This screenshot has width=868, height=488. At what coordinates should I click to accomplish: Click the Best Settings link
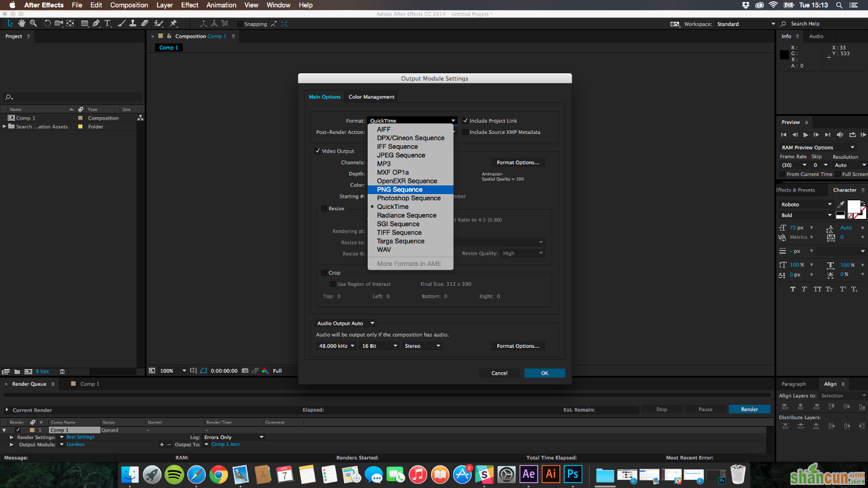coord(81,437)
